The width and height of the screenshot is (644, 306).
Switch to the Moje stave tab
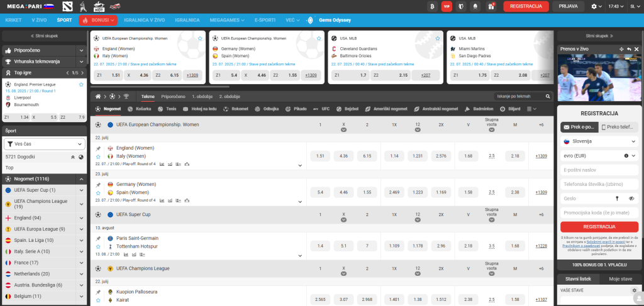620,279
